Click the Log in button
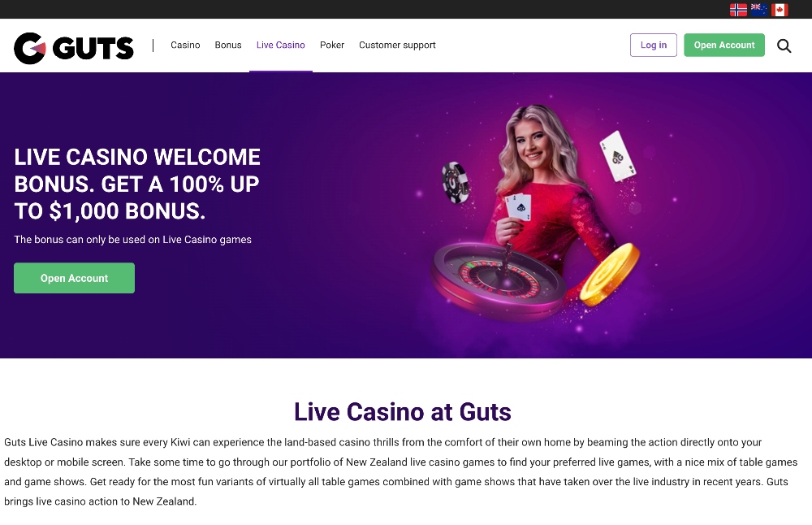 coord(654,45)
